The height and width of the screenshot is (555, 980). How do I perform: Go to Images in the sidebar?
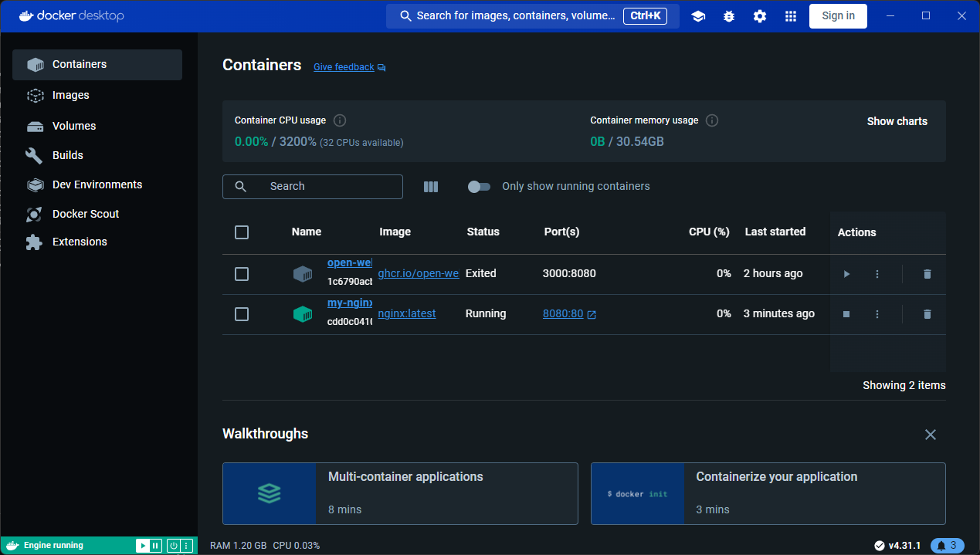tap(70, 95)
